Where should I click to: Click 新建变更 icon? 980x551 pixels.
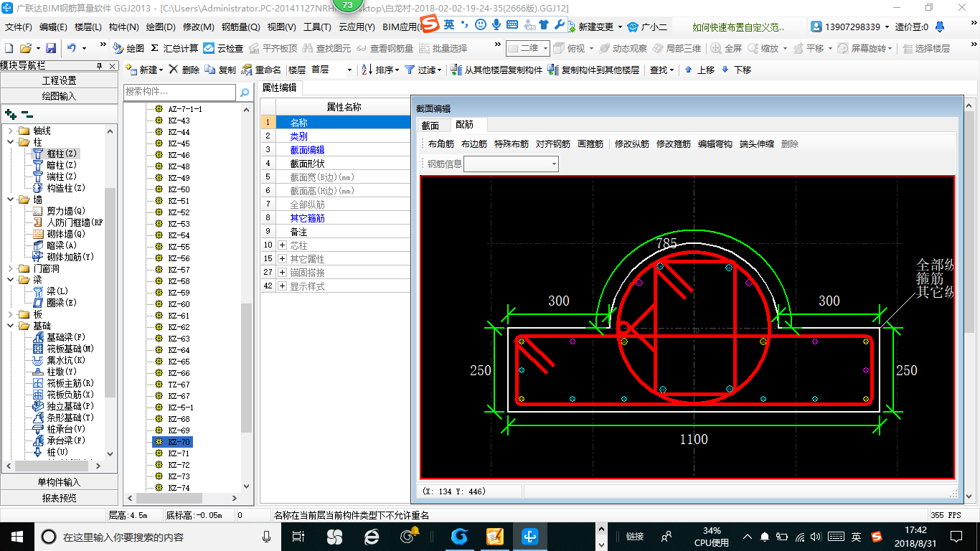[x=571, y=27]
